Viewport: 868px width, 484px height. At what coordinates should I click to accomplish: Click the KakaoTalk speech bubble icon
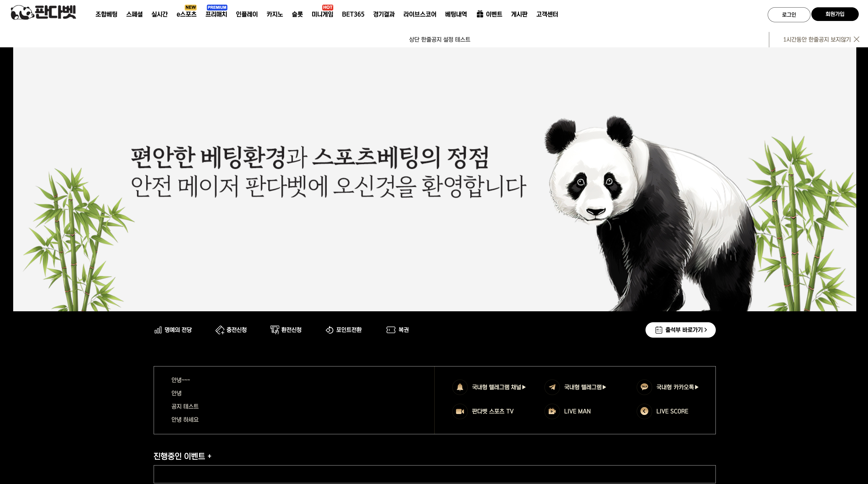644,387
